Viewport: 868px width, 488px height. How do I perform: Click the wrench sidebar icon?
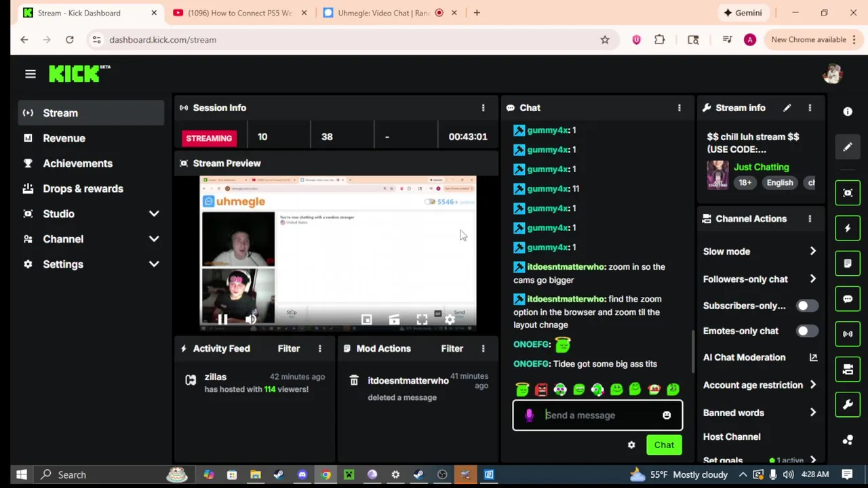pos(848,405)
